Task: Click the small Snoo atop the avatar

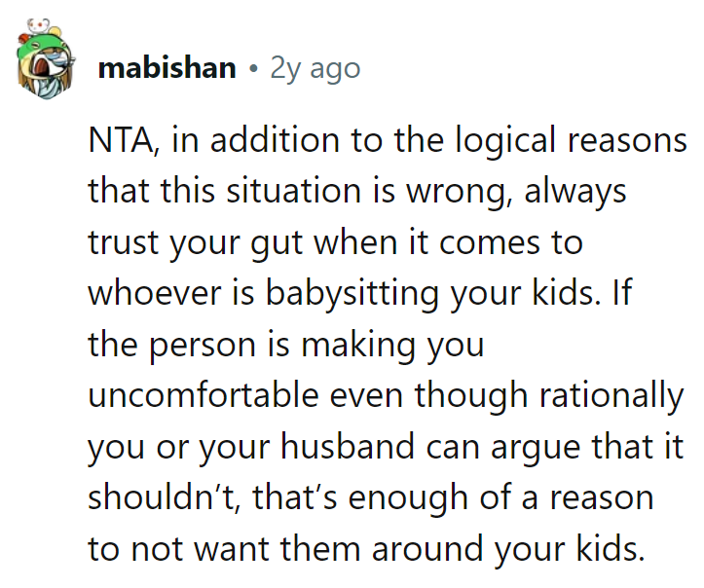Action: 37,26
